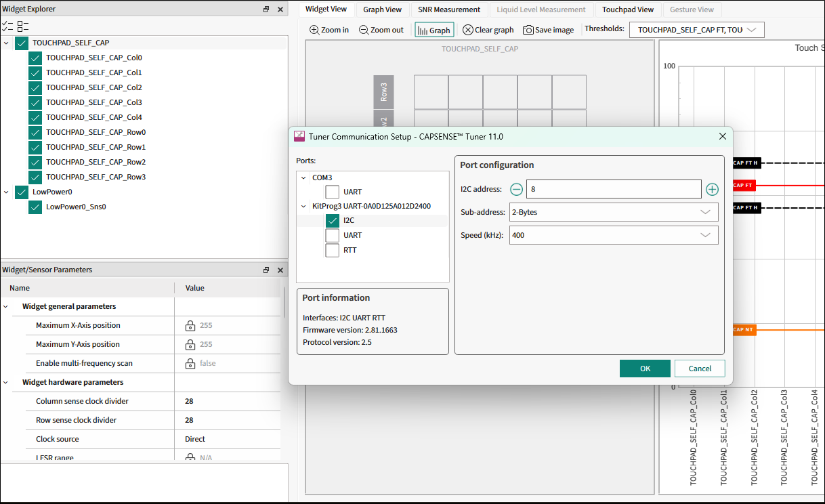Float the Widget Explorer panel
825x504 pixels.
coord(266,9)
